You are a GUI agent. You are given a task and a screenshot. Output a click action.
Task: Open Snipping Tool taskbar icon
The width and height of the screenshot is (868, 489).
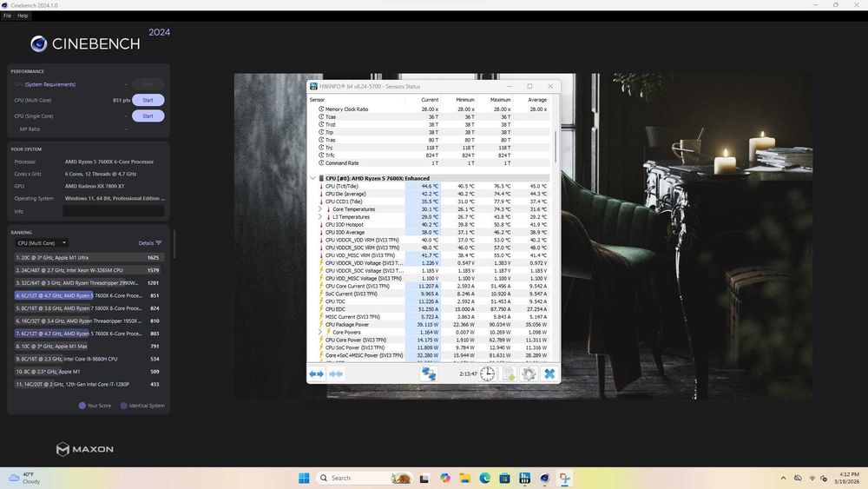[565, 478]
